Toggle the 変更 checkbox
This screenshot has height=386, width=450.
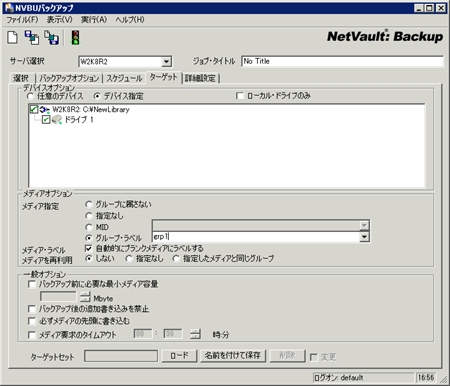(x=313, y=357)
